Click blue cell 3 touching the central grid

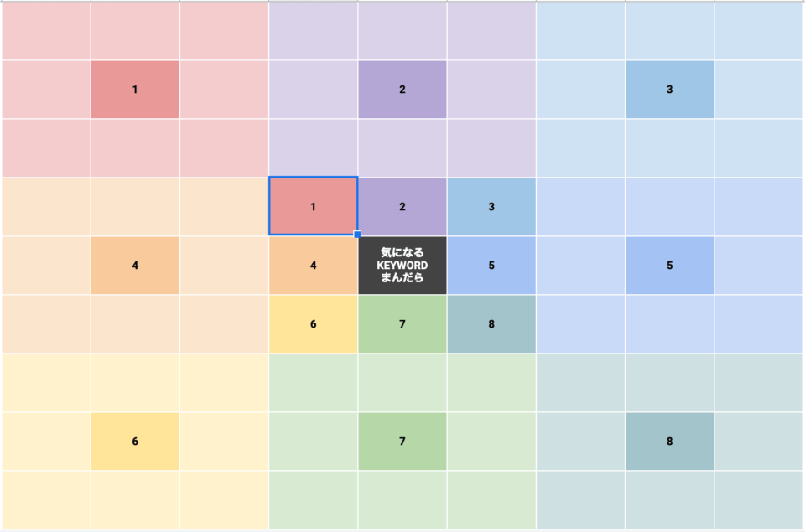[491, 207]
